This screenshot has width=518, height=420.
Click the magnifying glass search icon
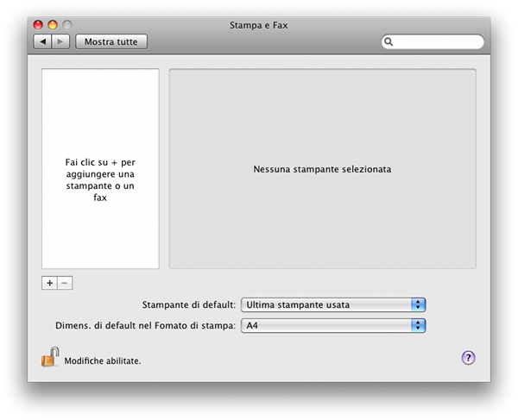[x=388, y=41]
